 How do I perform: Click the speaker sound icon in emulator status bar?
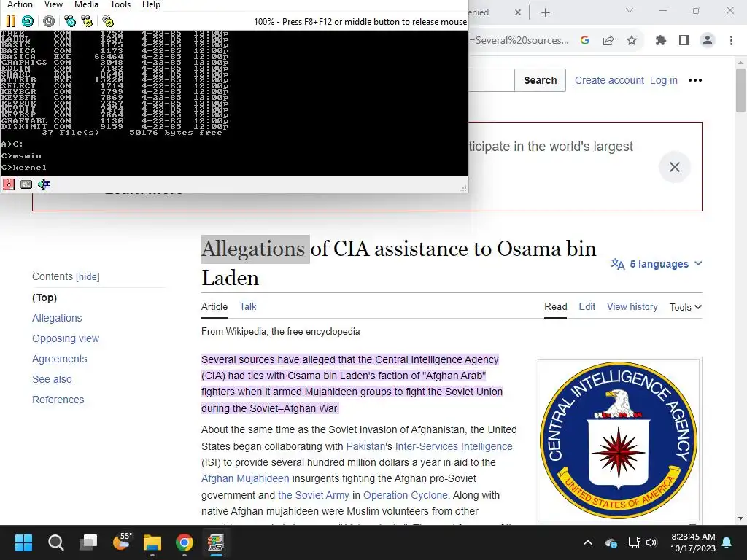[44, 184]
